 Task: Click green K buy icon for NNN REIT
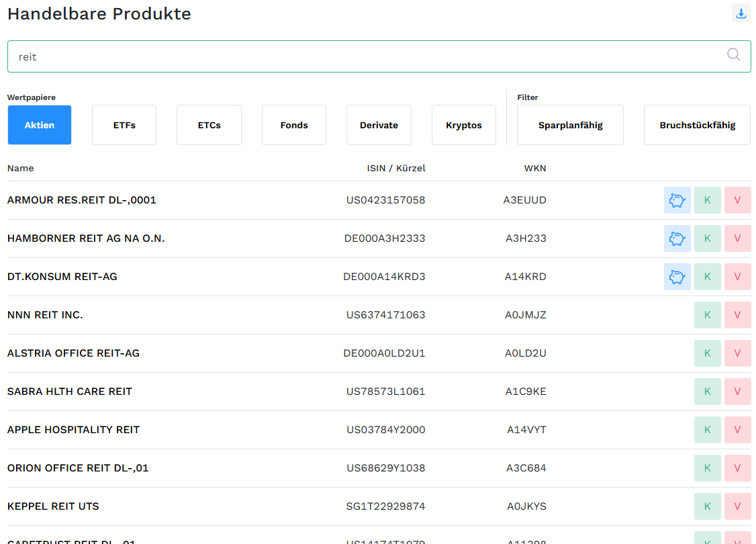(707, 315)
